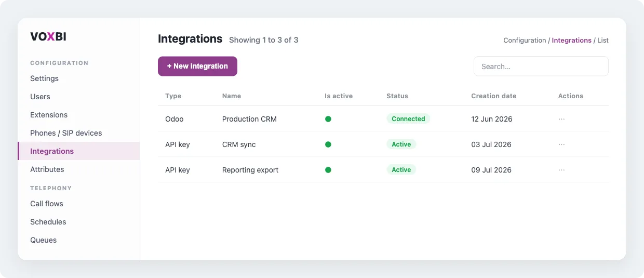Click the Connected status badge
644x278 pixels.
(408, 119)
